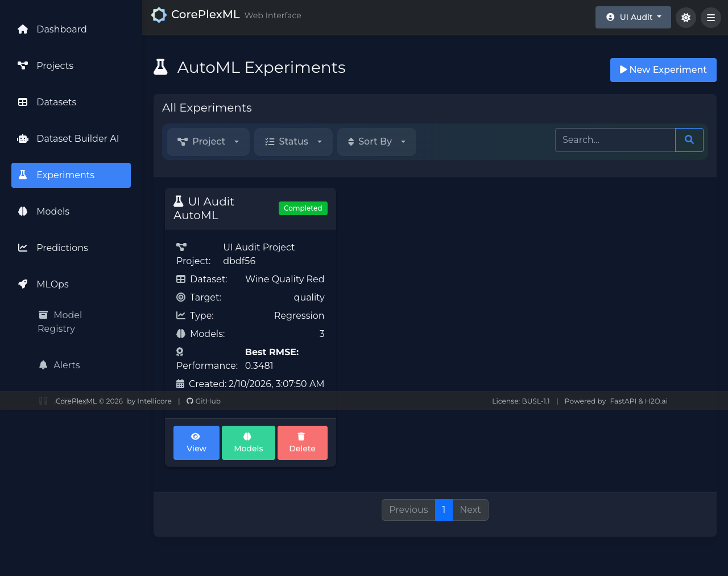Go to Dashboard in the sidebar
Viewport: 728px width, 576px height.
(61, 29)
